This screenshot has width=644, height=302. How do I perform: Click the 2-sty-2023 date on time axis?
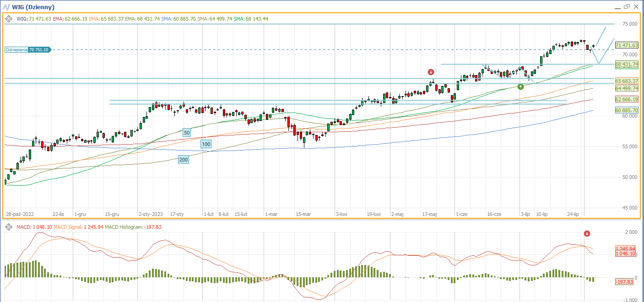[x=151, y=214]
